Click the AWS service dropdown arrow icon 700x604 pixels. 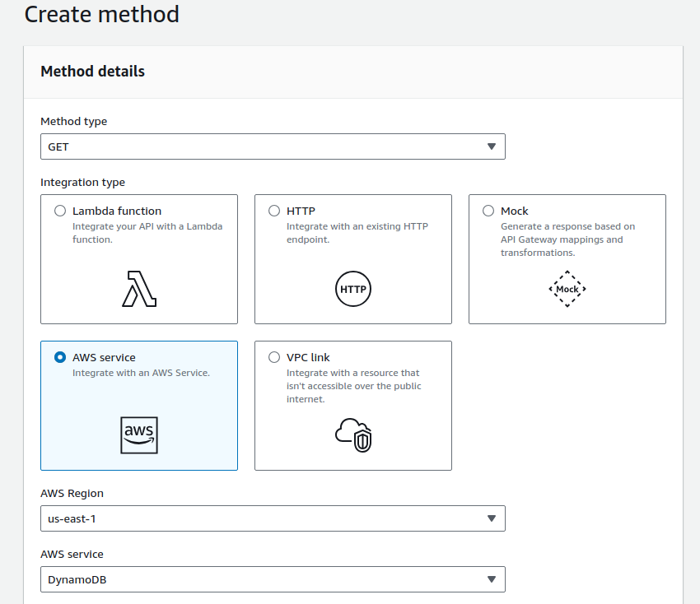pyautogui.click(x=492, y=579)
